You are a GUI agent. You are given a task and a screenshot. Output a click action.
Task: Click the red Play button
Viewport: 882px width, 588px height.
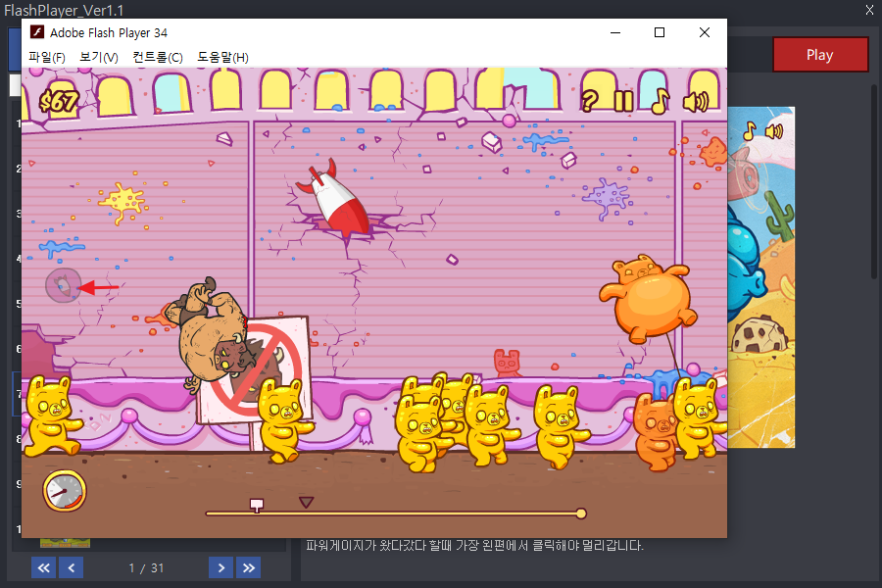[820, 55]
